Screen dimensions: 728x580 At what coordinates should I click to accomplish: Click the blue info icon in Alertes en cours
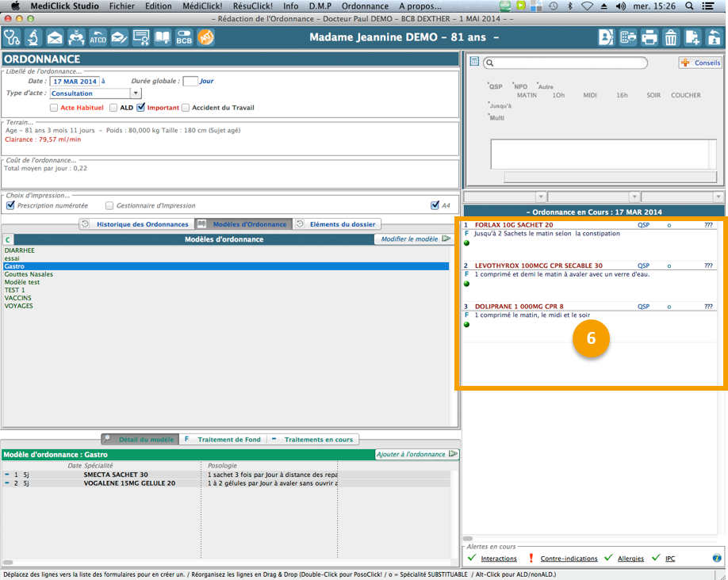pos(717,558)
